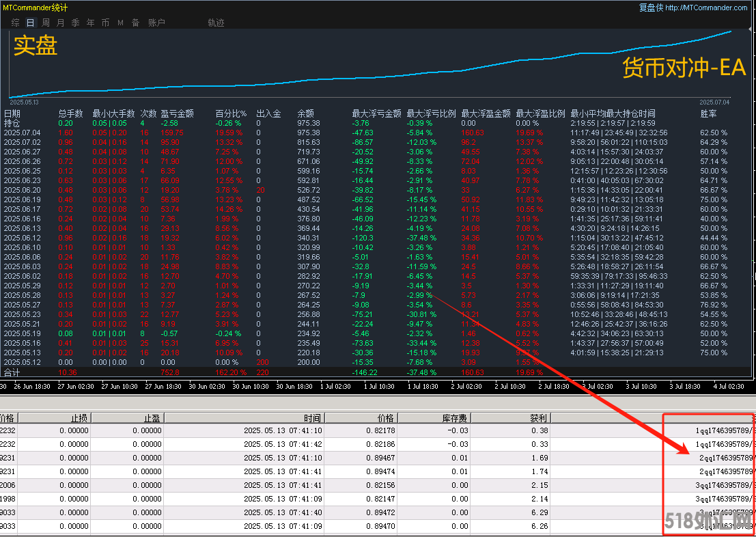
Task: Click the order profit value 6.29
Action: tap(540, 512)
